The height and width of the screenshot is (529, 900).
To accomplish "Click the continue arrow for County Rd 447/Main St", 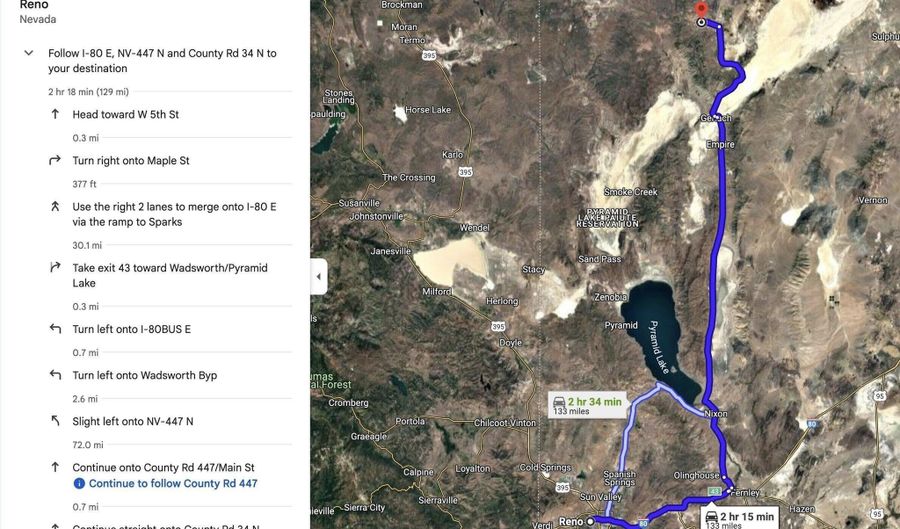I will click(55, 467).
